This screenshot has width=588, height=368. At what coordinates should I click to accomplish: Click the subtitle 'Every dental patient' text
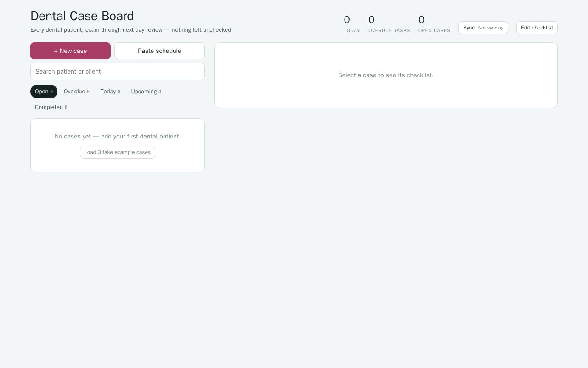pos(131,30)
